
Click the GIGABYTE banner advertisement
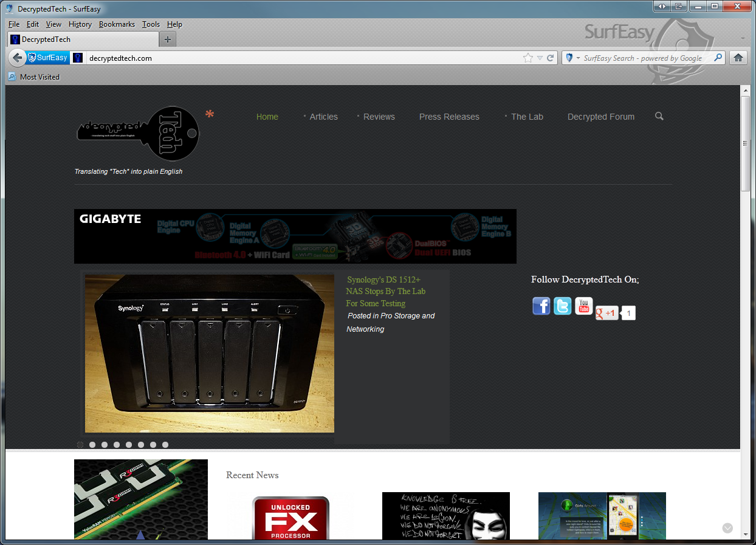[x=295, y=236]
